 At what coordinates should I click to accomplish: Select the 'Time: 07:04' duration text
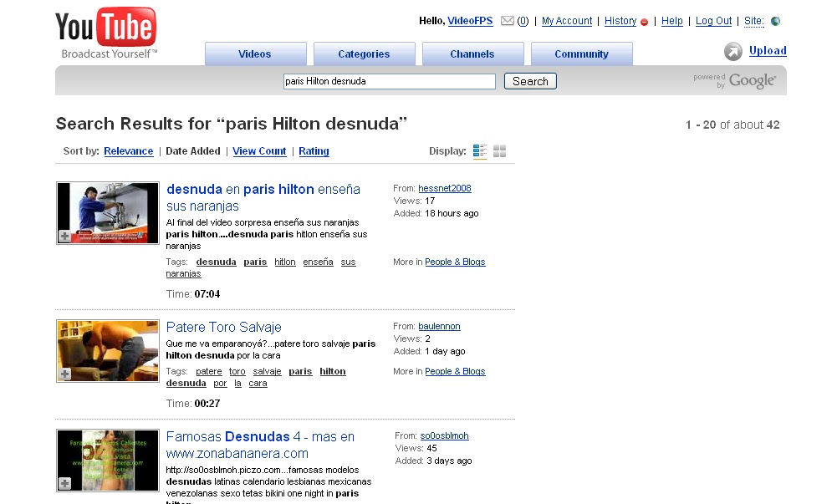[193, 294]
